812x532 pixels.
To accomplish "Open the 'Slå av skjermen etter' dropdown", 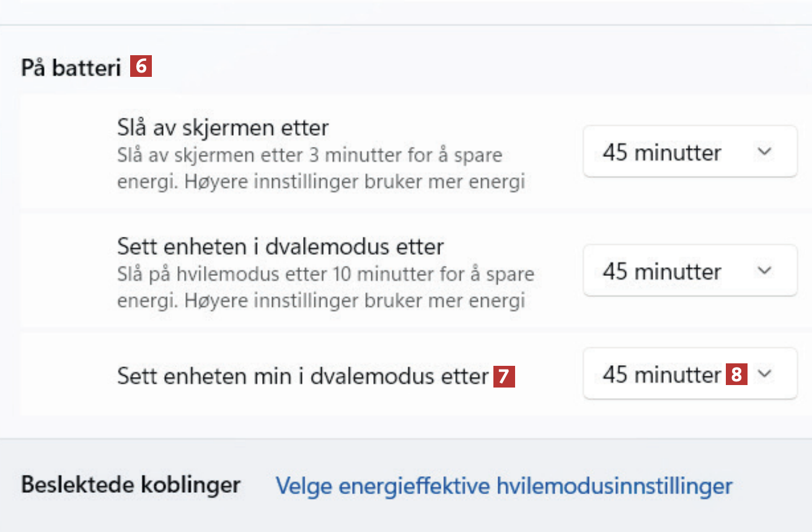I will click(689, 152).
